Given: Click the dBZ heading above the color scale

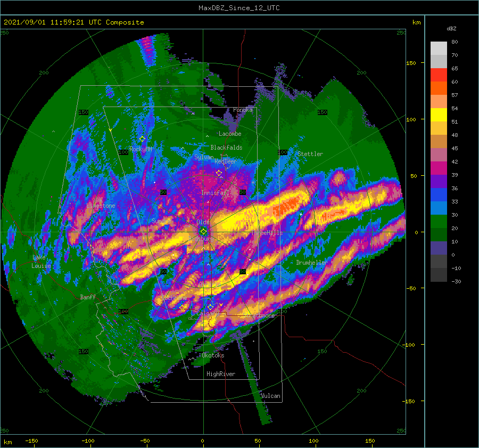Looking at the screenshot, I should coord(451,29).
